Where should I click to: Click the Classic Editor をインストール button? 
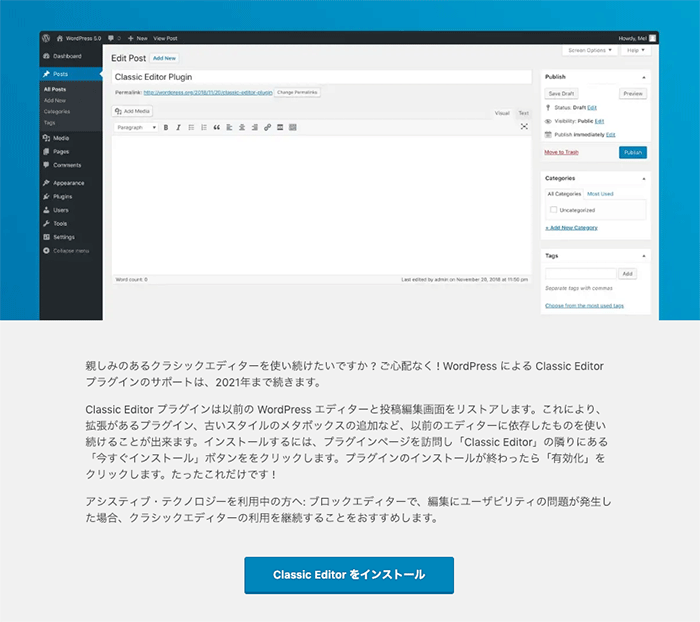349,575
